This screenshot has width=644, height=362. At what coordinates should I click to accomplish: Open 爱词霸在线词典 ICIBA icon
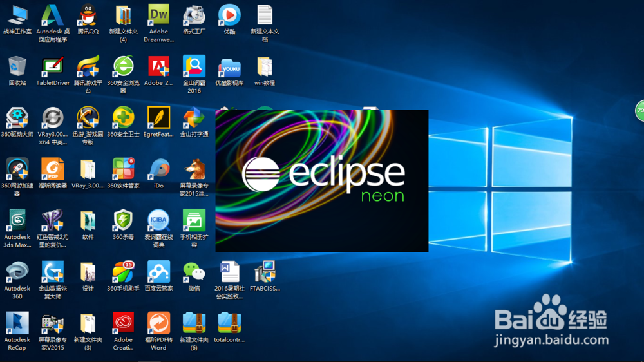[x=158, y=221]
